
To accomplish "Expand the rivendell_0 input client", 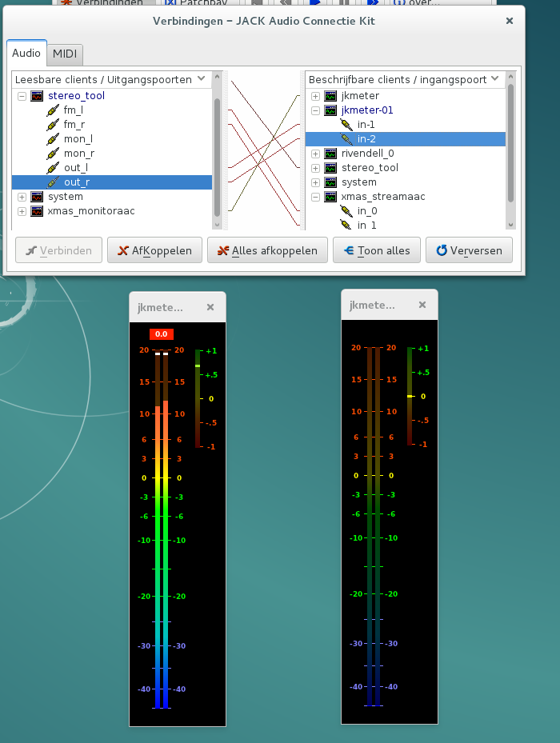I will click(315, 154).
